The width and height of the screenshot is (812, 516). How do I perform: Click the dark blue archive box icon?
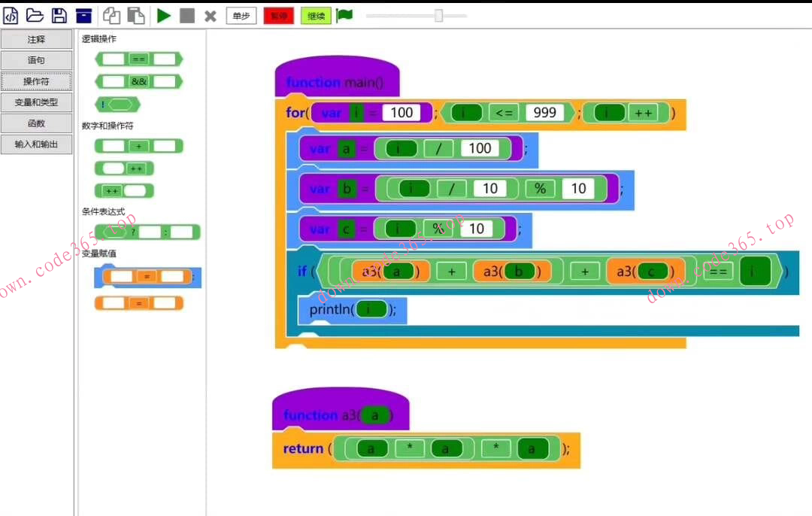coord(84,16)
